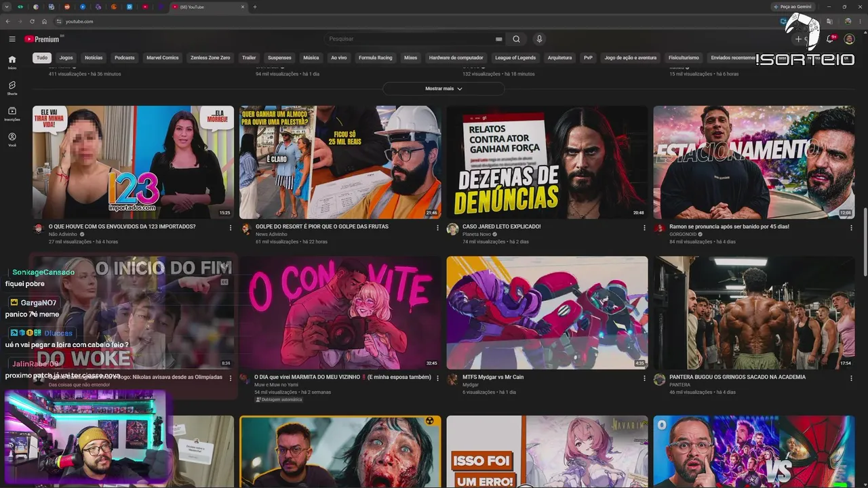The width and height of the screenshot is (868, 488).
Task: Open options for GOLPE DO RESORT video
Action: (437, 228)
